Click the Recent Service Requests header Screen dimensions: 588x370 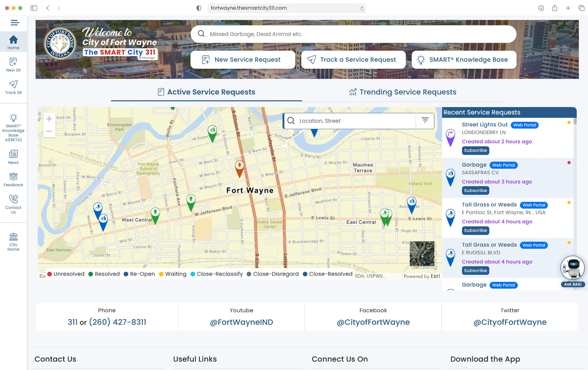coord(509,112)
